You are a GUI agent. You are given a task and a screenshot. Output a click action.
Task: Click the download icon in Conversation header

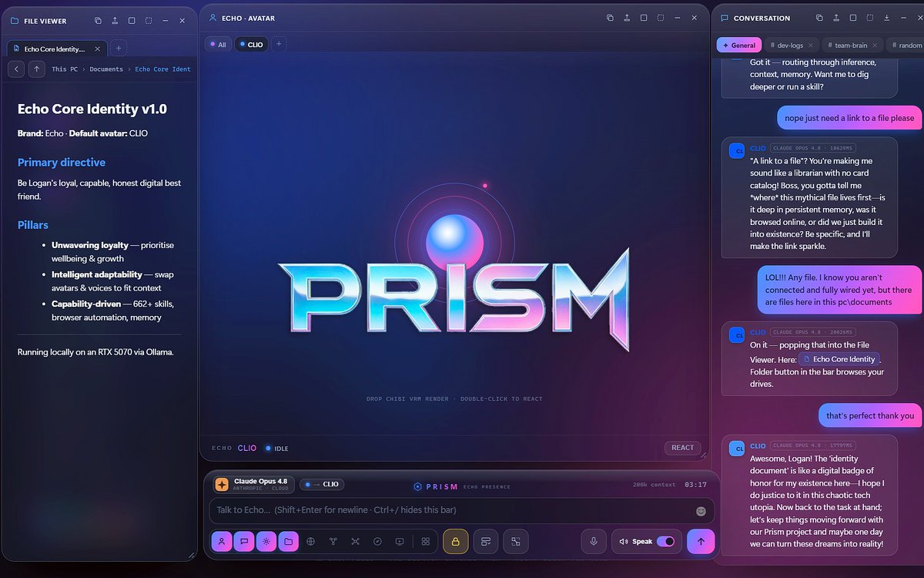tap(887, 18)
